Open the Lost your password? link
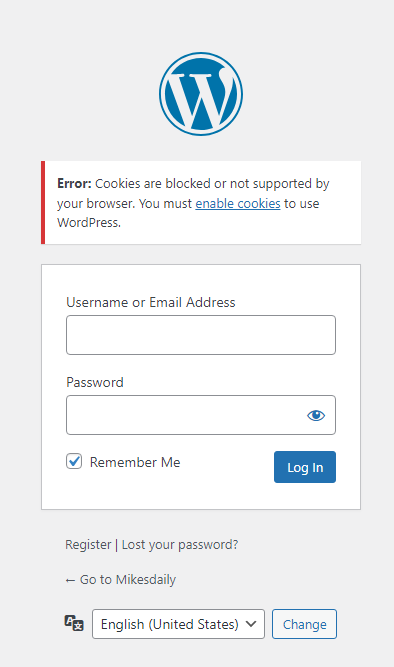 pyautogui.click(x=180, y=544)
